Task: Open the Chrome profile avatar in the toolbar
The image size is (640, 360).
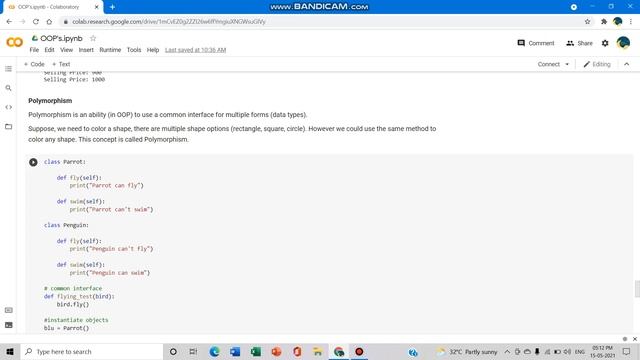Action: pos(617,22)
